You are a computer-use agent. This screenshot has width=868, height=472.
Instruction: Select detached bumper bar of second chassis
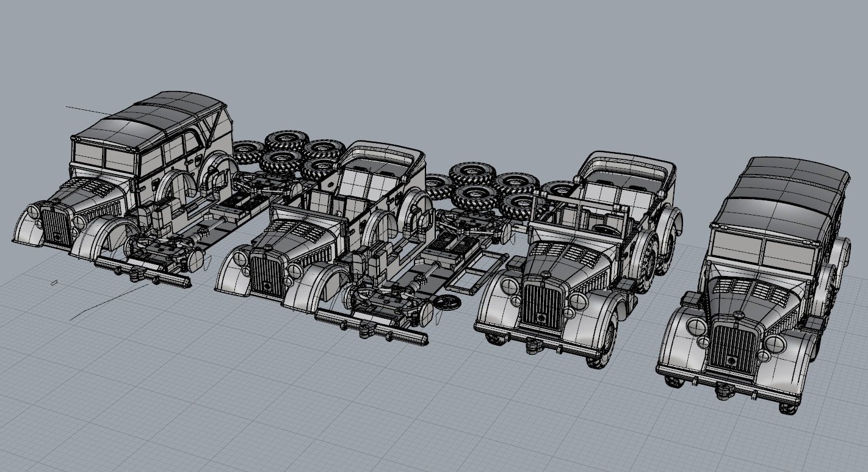(372, 327)
